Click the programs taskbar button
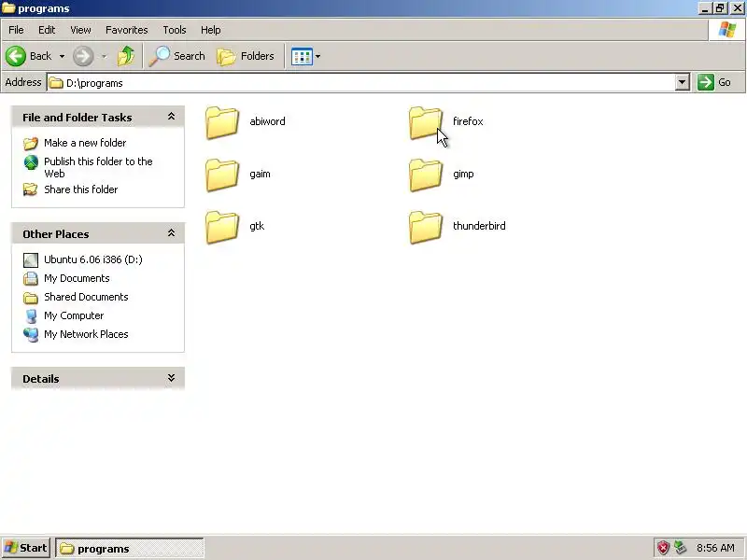Image resolution: width=747 pixels, height=560 pixels. pos(130,549)
